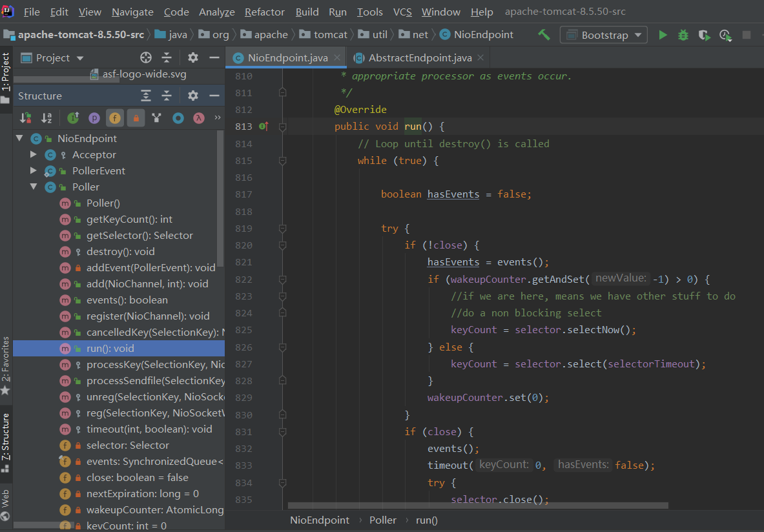Close the AbstractEndpoint.java tab
This screenshot has width=764, height=532.
click(480, 57)
